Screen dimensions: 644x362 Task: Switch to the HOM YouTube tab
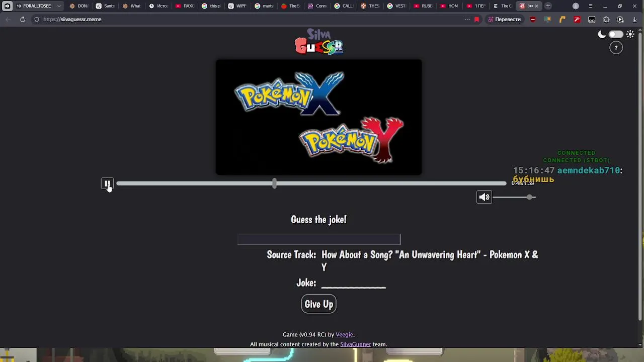449,6
